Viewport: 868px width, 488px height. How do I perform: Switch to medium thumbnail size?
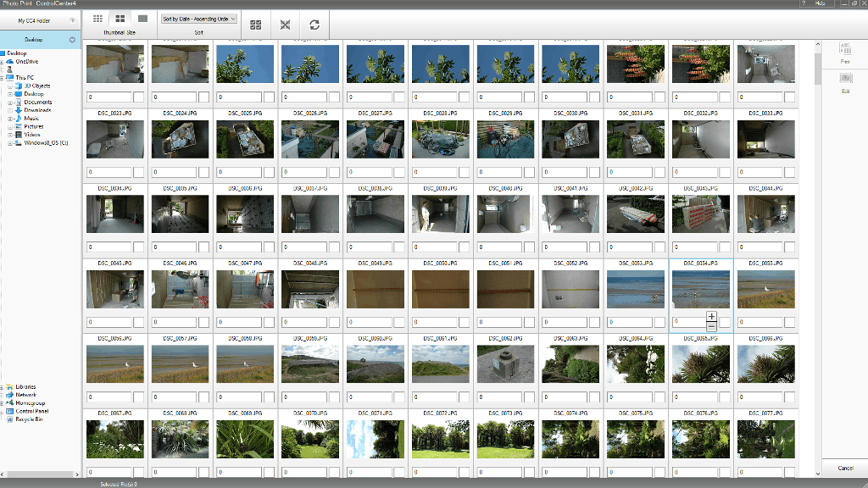120,19
